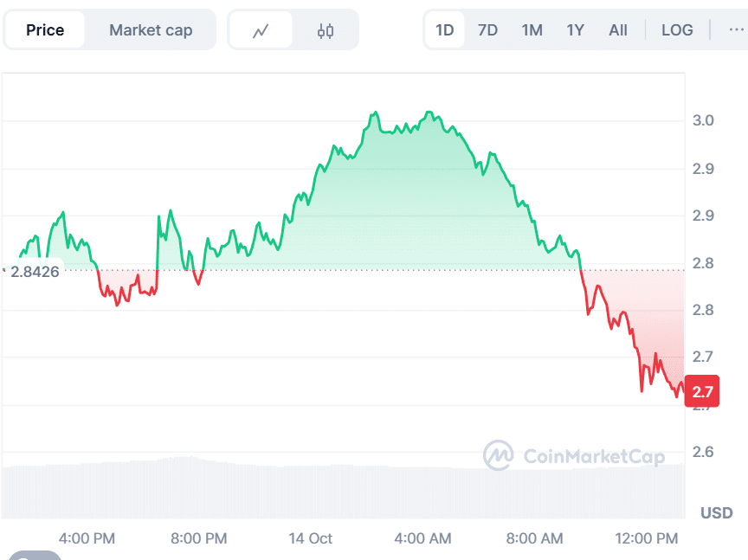Click the 4:00 PM time label

click(87, 538)
